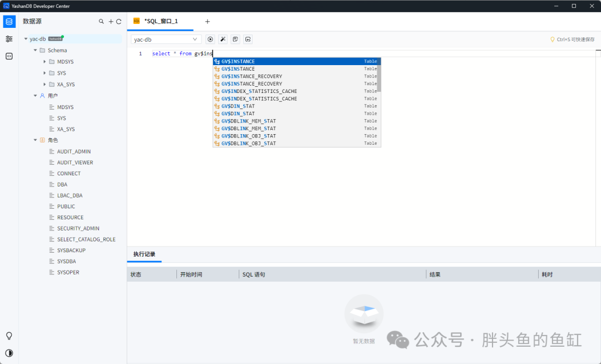Search data sources with the magnifier icon
This screenshot has height=364, width=601.
[101, 22]
